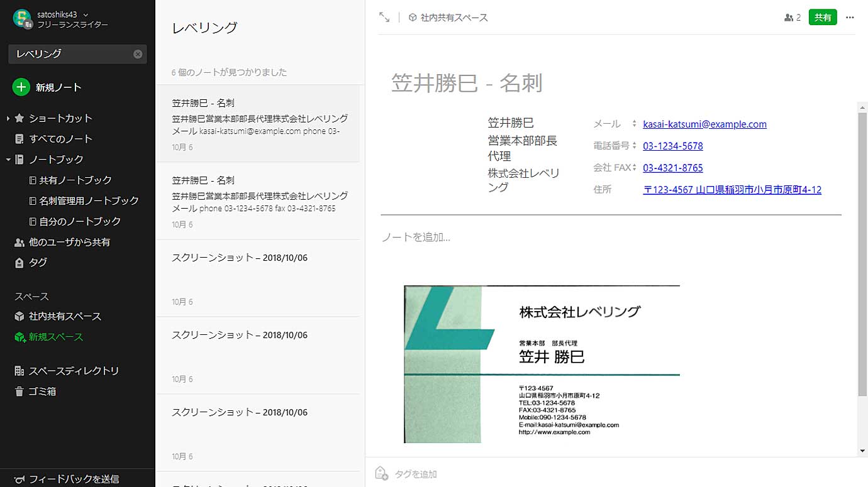Image resolution: width=868 pixels, height=487 pixels.
Task: Open 自分のノートブック notebook
Action: (80, 222)
